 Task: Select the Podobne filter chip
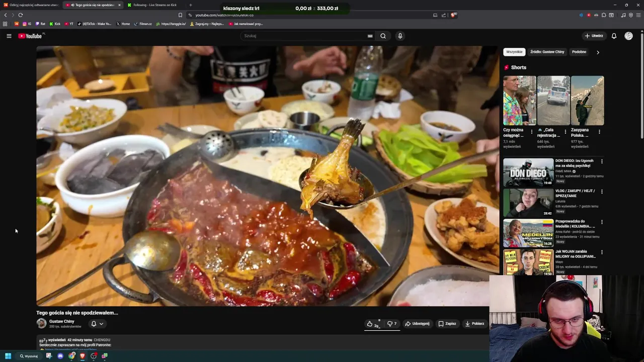(x=579, y=52)
